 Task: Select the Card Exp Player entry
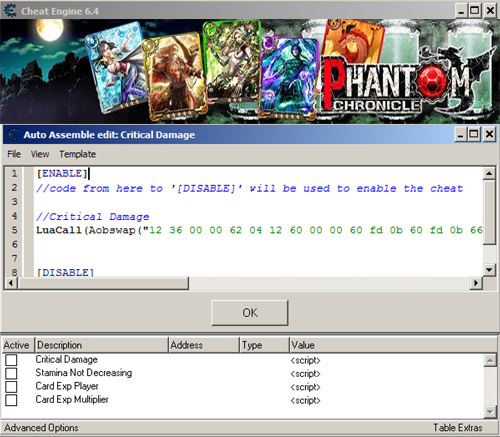pyautogui.click(x=67, y=386)
